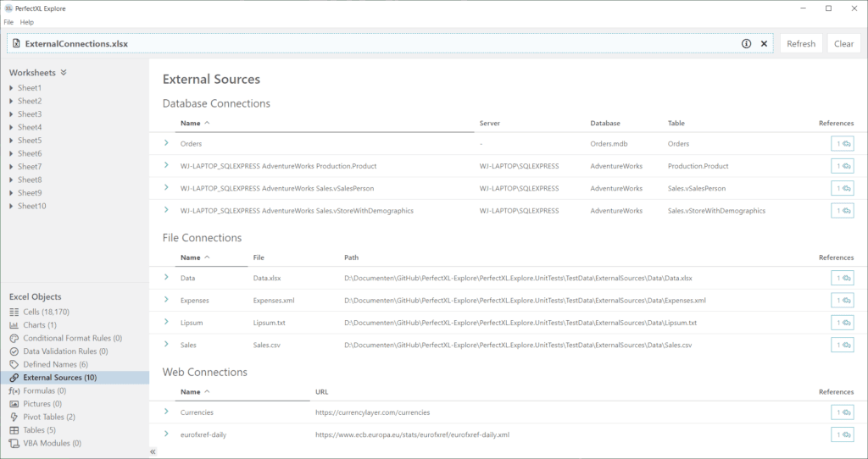
Task: Expand the Lipsum file connection row
Action: [167, 323]
